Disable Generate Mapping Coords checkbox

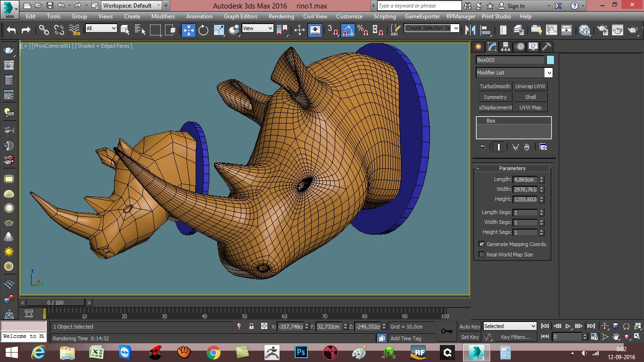coord(481,244)
